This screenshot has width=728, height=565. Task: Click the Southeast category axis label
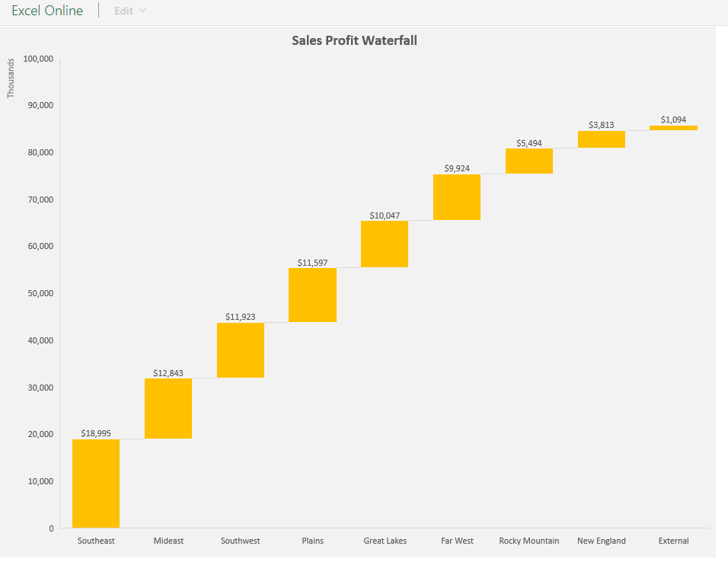(96, 541)
